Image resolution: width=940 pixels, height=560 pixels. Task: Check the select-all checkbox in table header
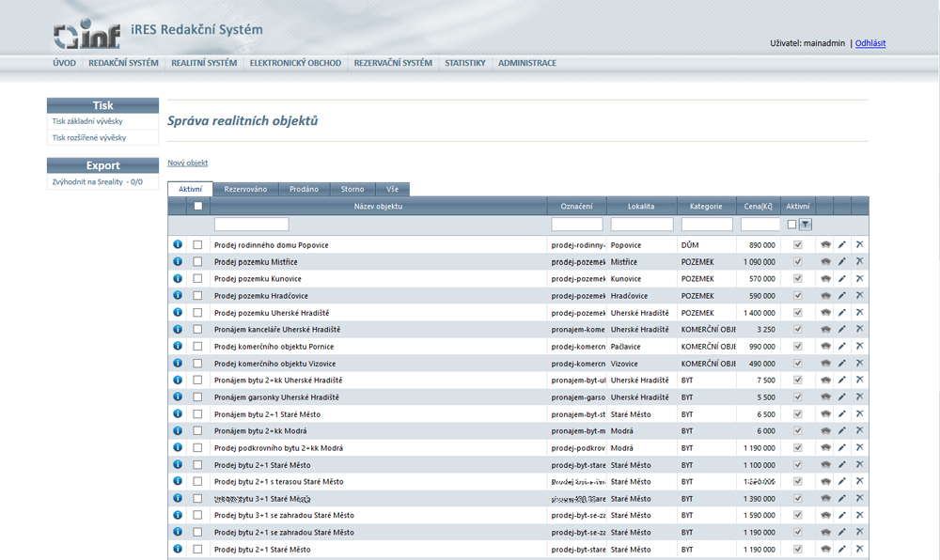tap(197, 206)
